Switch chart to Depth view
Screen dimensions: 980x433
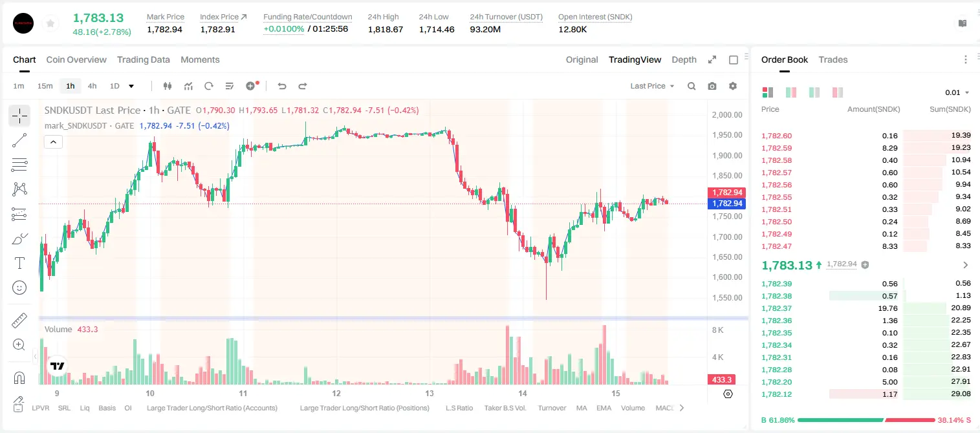684,59
